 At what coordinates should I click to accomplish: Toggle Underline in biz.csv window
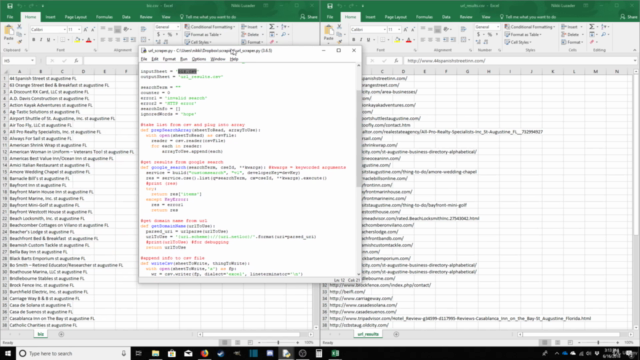click(x=48, y=40)
